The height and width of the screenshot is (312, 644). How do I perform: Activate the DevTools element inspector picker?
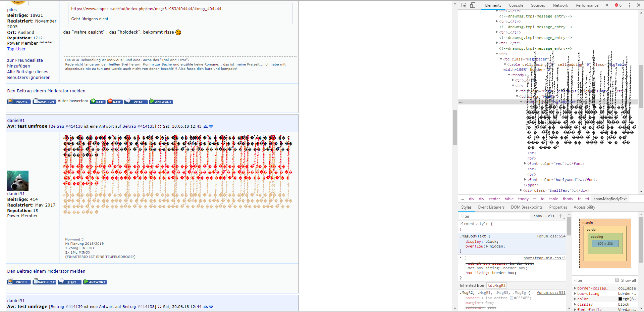[x=464, y=5]
